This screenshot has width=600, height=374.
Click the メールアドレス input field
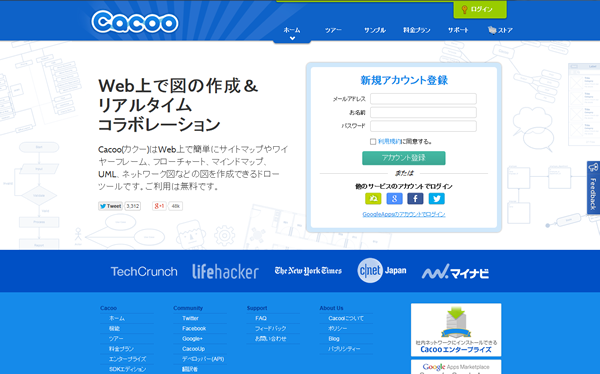pyautogui.click(x=423, y=99)
